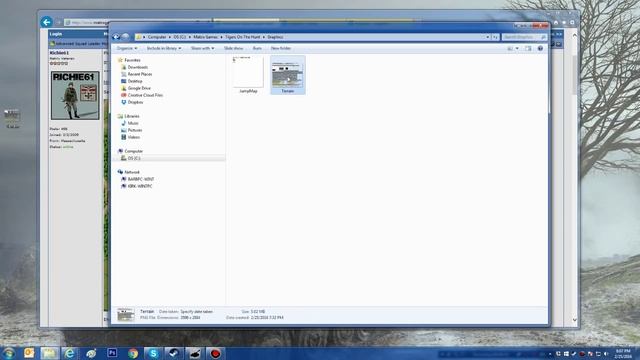Open the Include in library dropdown

pyautogui.click(x=164, y=48)
